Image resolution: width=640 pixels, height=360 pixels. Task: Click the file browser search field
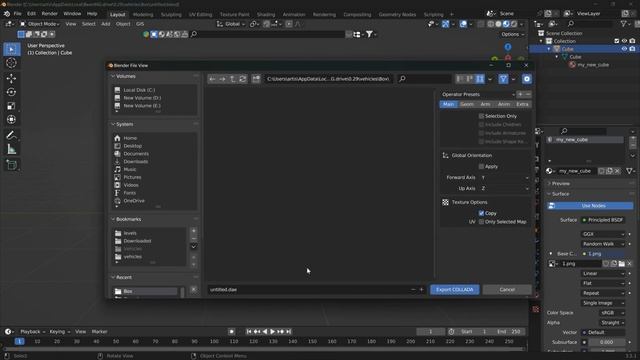(424, 79)
